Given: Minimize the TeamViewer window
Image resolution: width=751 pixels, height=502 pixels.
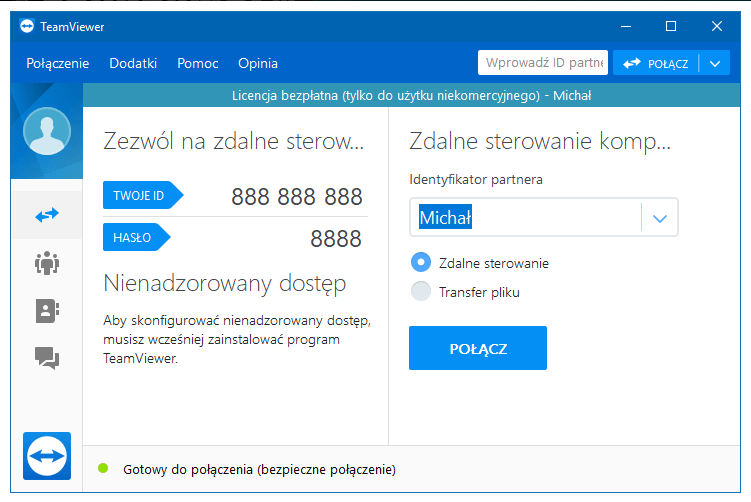Looking at the screenshot, I should (626, 26).
